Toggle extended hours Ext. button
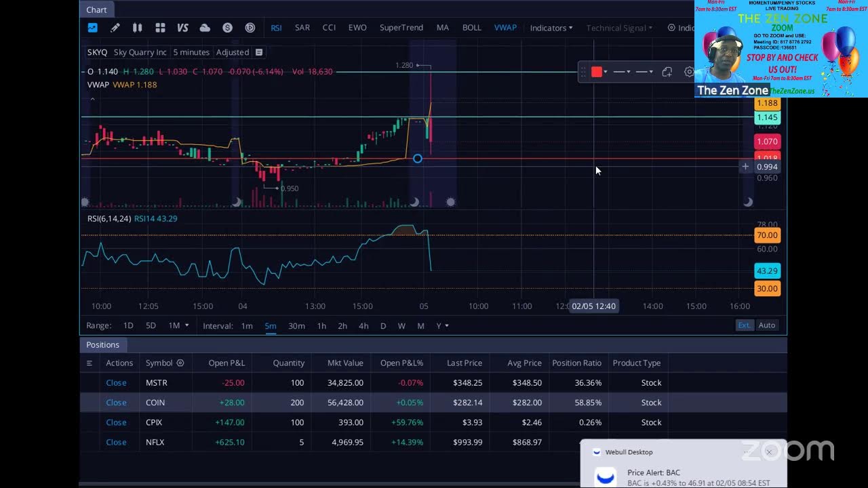The width and height of the screenshot is (868, 488). coord(745,325)
